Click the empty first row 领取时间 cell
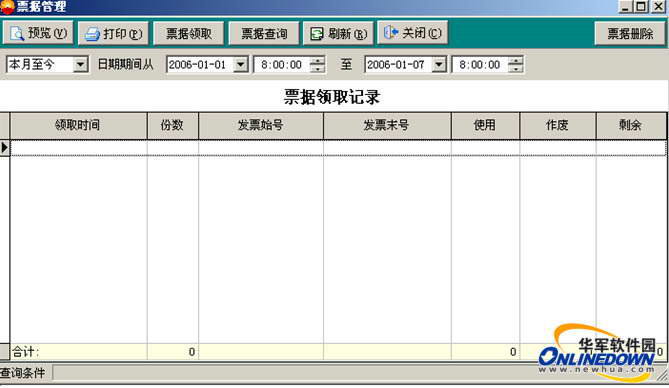The width and height of the screenshot is (669, 388). pyautogui.click(x=79, y=148)
